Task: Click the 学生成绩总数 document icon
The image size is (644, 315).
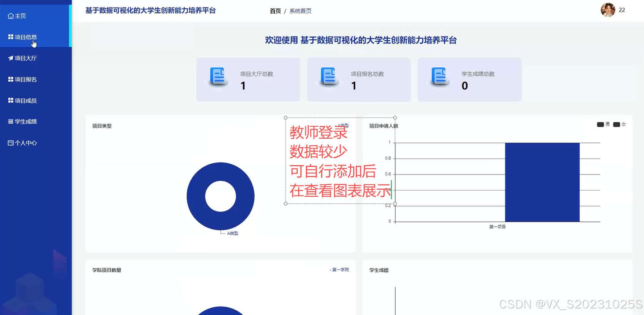Action: [x=440, y=76]
